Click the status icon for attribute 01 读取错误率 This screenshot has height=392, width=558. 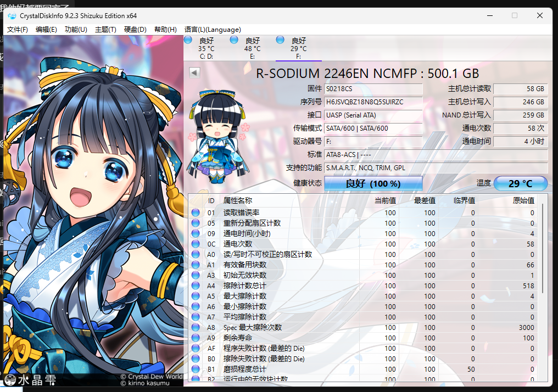pos(196,212)
